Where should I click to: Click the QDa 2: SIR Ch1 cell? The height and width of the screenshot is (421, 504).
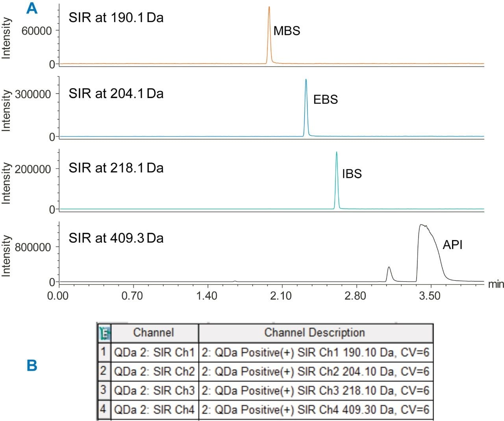(154, 352)
